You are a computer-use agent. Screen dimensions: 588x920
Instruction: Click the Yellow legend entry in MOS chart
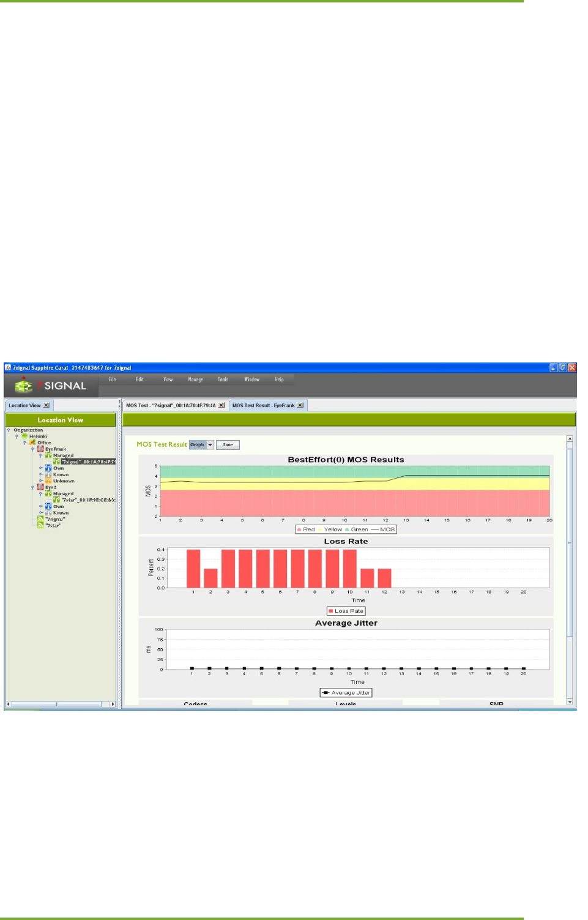(x=330, y=529)
